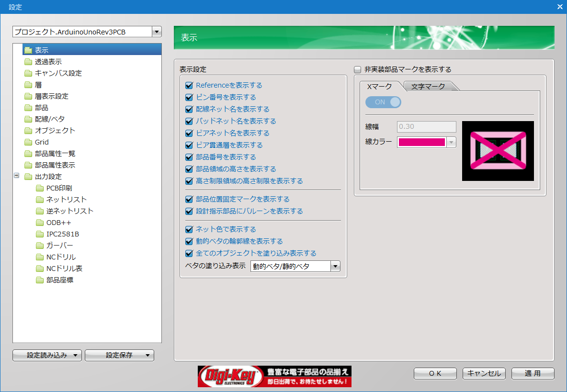Image resolution: width=567 pixels, height=392 pixels.
Task: Click the Grid folder icon in tree
Action: point(28,142)
